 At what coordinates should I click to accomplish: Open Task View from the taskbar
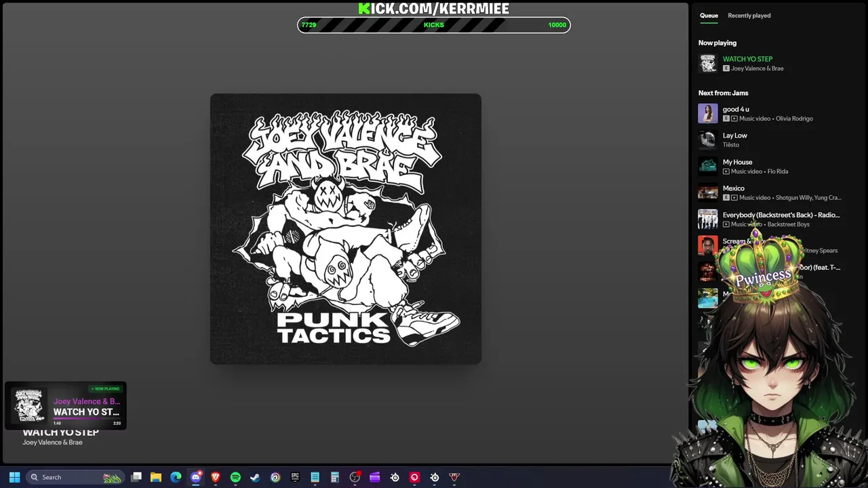(x=136, y=477)
